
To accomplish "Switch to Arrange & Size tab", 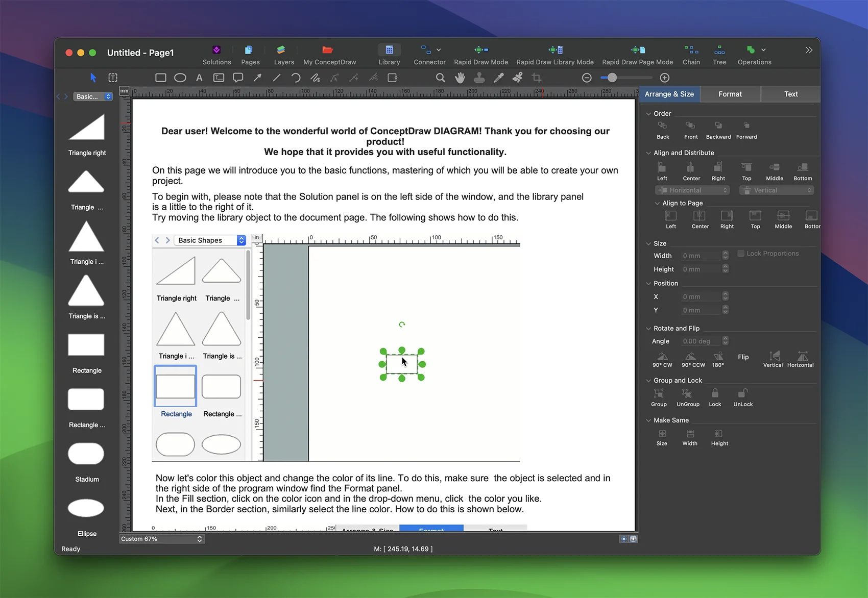I will [669, 94].
